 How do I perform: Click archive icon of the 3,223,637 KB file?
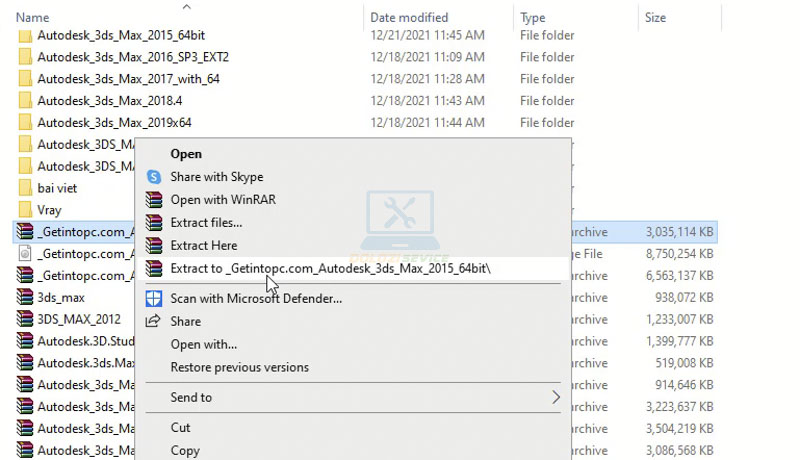pos(24,407)
